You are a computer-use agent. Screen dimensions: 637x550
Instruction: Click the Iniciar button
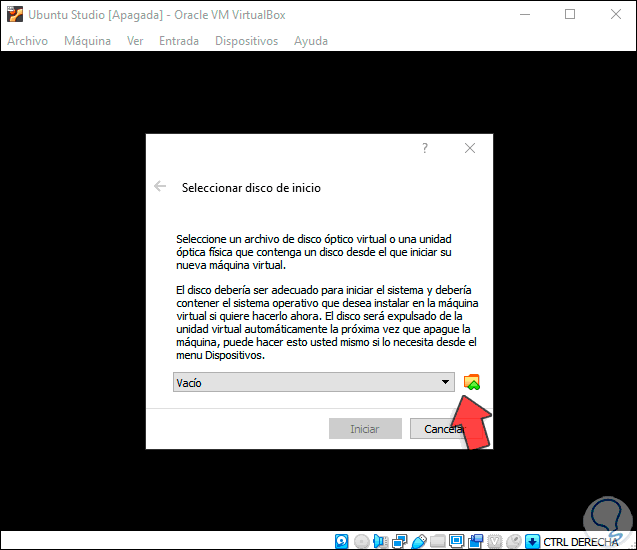365,429
